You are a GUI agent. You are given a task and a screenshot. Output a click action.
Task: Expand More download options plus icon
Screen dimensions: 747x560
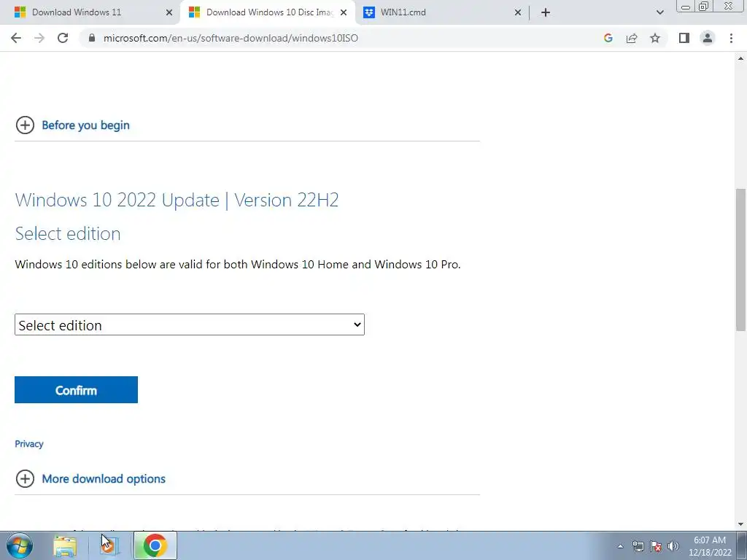pos(26,478)
